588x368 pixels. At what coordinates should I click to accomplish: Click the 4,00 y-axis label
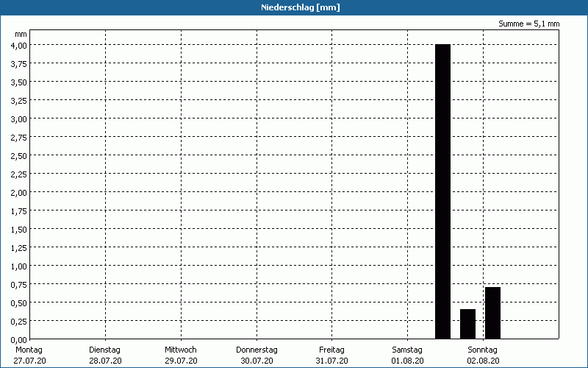tap(19, 46)
